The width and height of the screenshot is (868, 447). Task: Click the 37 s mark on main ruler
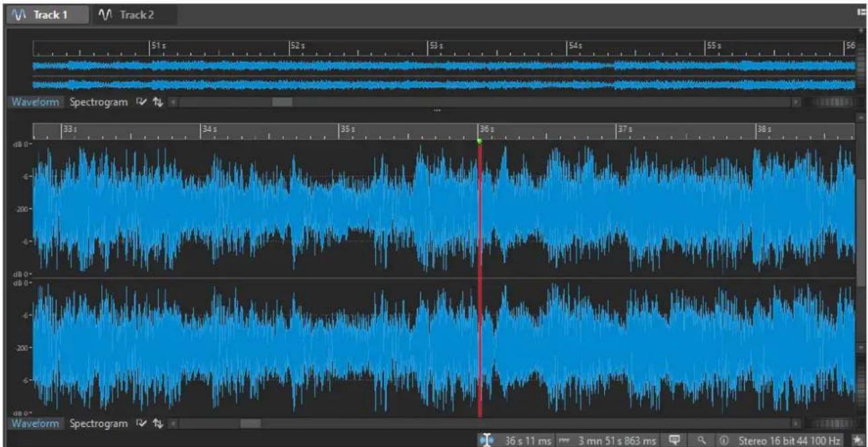[x=625, y=128]
